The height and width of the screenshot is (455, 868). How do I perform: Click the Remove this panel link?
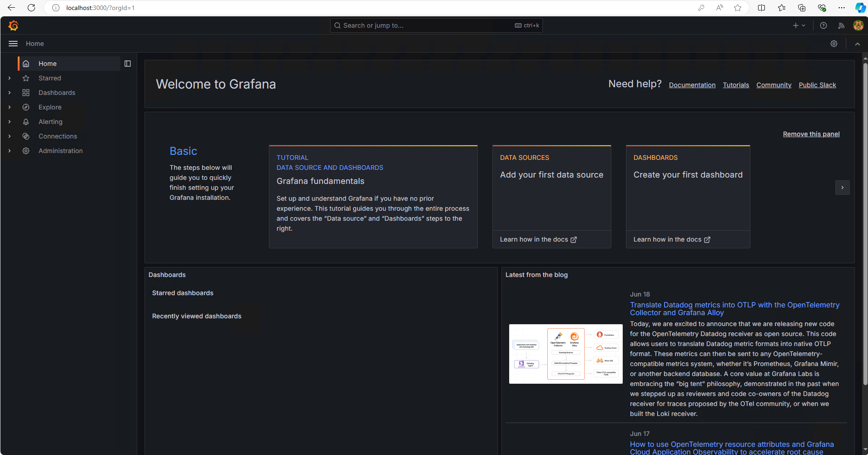click(x=811, y=134)
